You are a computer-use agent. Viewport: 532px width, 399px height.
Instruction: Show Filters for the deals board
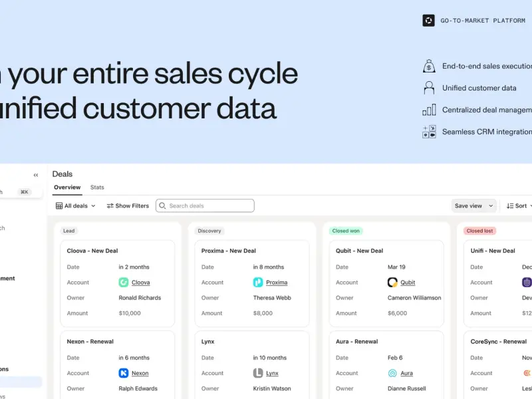pos(128,206)
